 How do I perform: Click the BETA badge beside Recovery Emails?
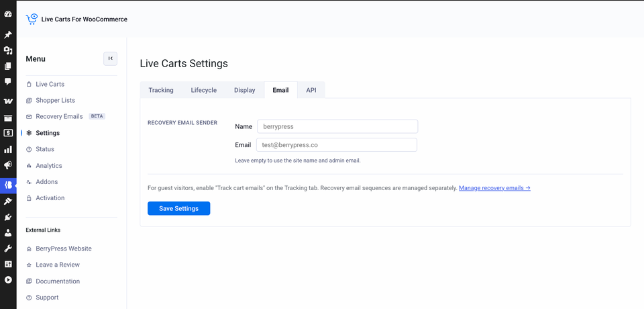click(x=97, y=116)
